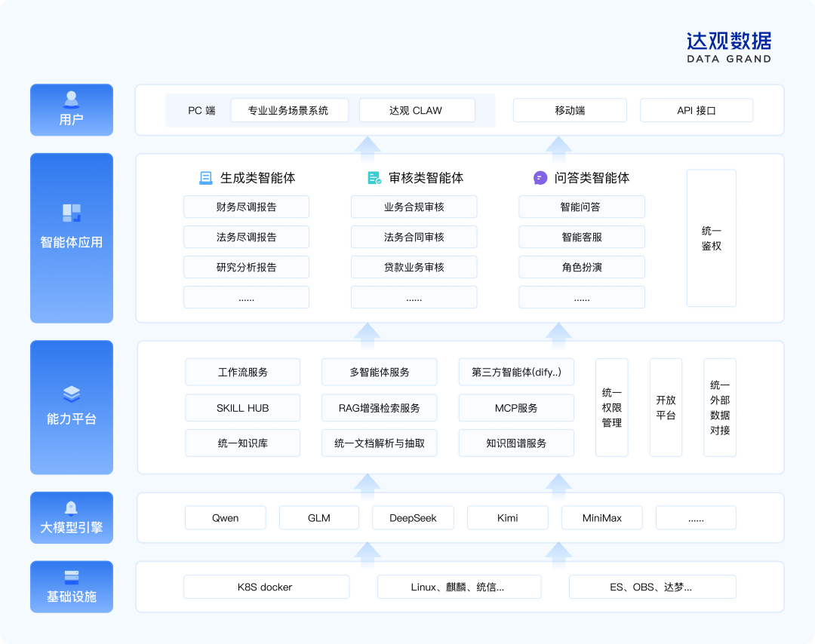Click the user avatar icon above 用户

point(71,99)
